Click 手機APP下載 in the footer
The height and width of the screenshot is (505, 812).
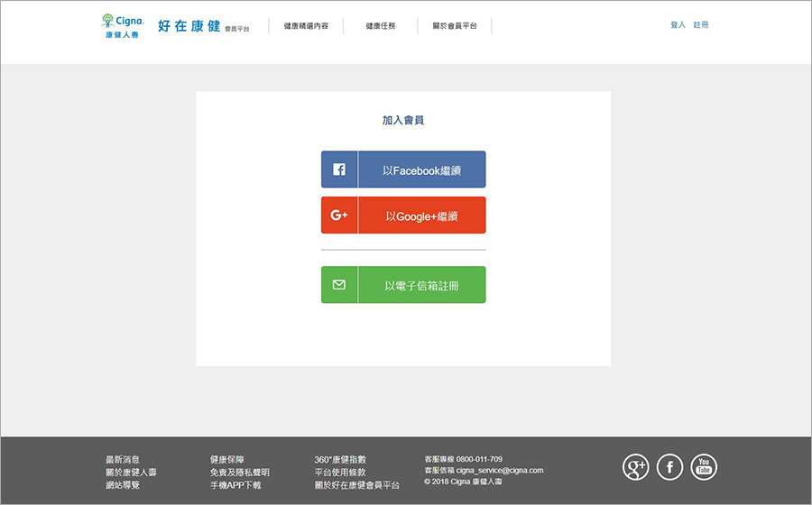tap(235, 485)
